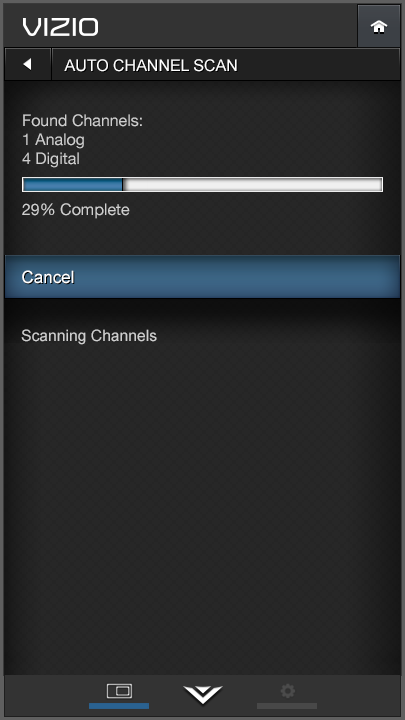
Task: Select the 29% Complete text
Action: [x=76, y=210]
